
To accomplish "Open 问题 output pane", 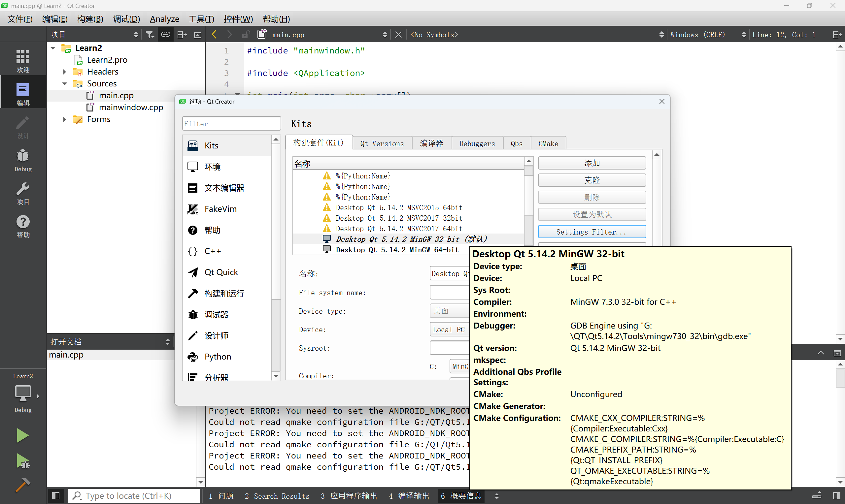I will pos(221,496).
